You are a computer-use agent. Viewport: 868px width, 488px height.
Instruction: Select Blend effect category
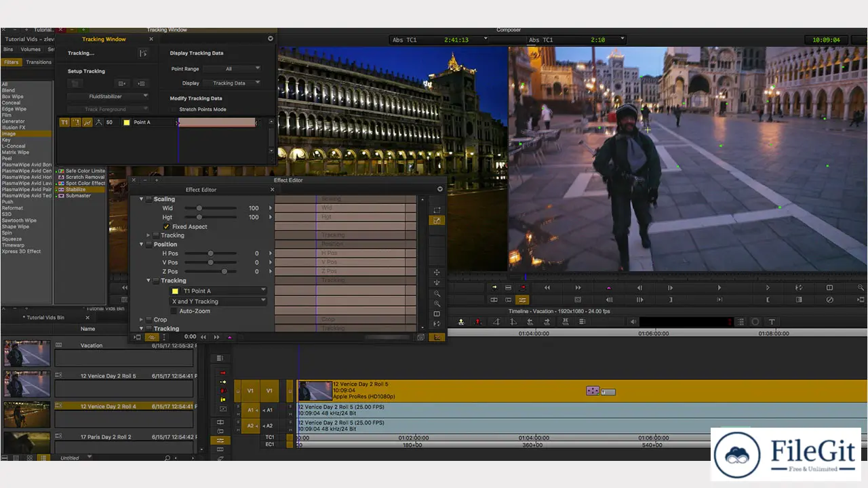[x=9, y=90]
